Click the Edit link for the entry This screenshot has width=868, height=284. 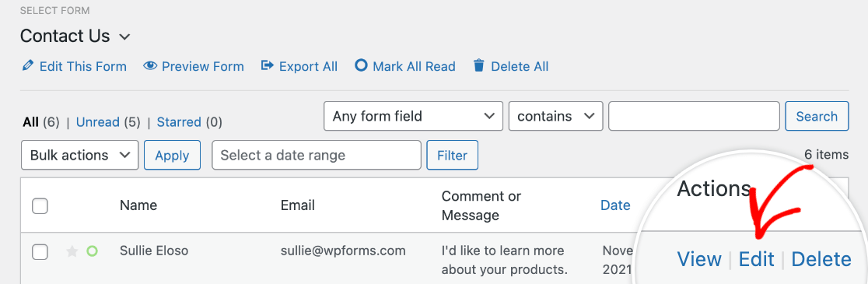click(x=756, y=259)
